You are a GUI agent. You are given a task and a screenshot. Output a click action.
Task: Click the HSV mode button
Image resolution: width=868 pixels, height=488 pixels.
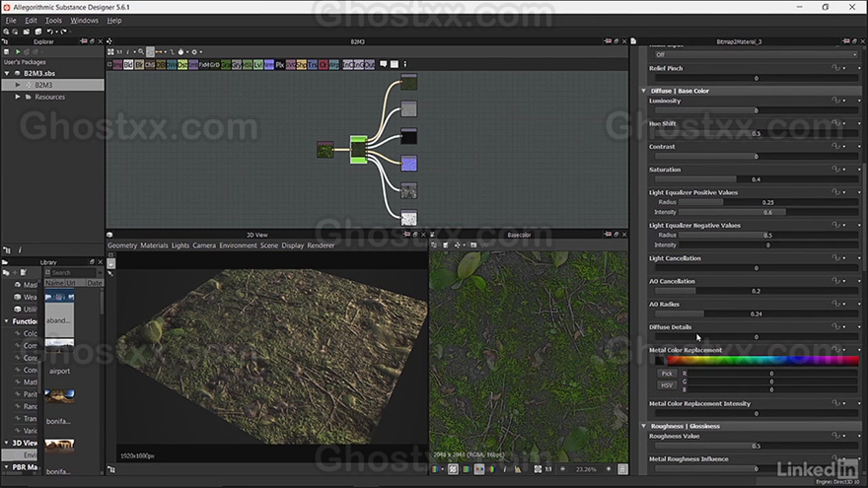[x=667, y=385]
